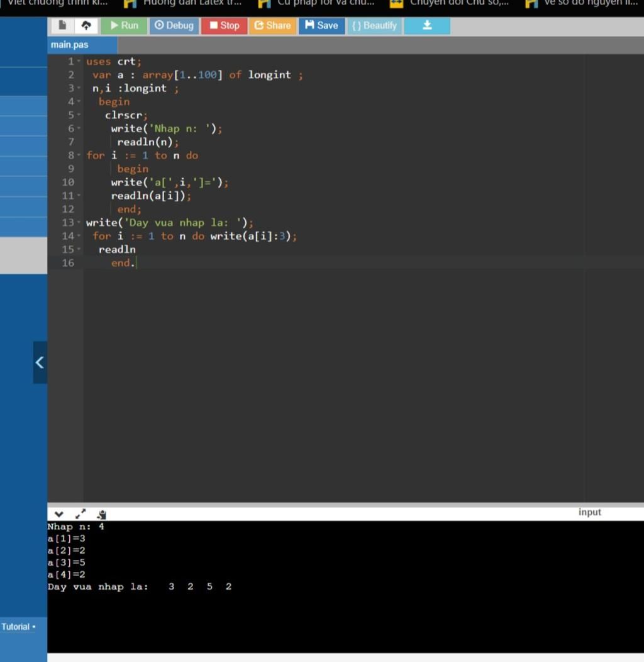Start the Debug session

point(174,25)
